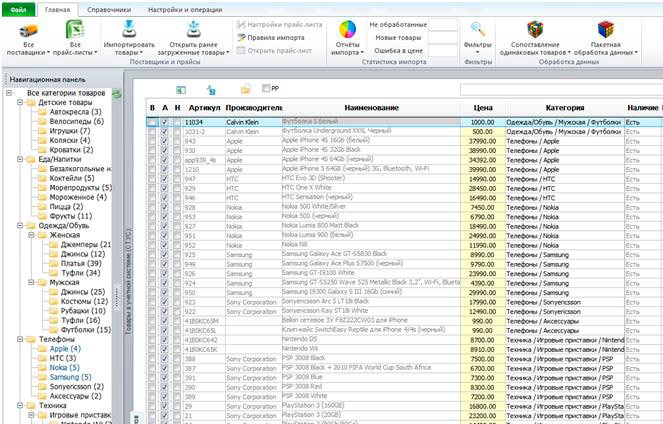This screenshot has width=663, height=424.
Task: Collapse Одежда/Обувь tree node
Action: click(20, 225)
